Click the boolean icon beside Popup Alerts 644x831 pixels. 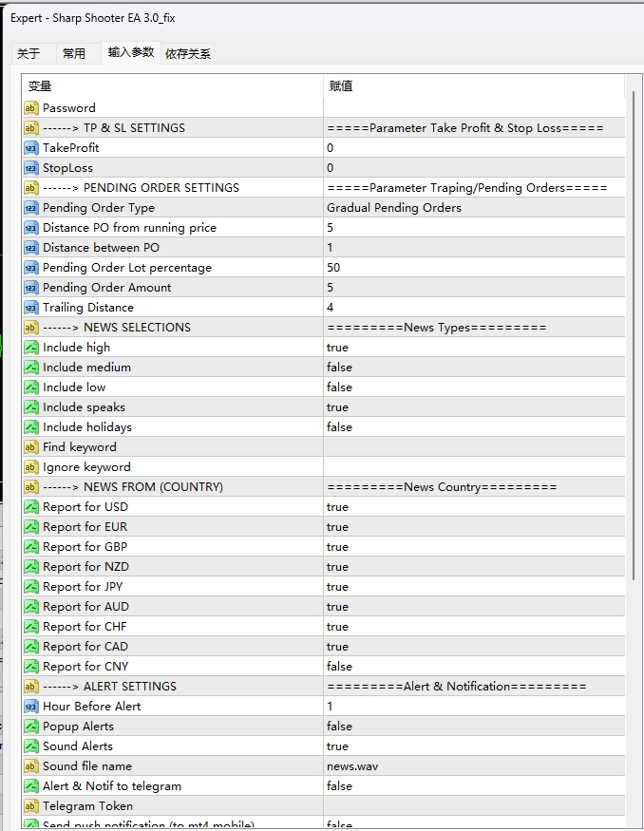click(x=30, y=727)
